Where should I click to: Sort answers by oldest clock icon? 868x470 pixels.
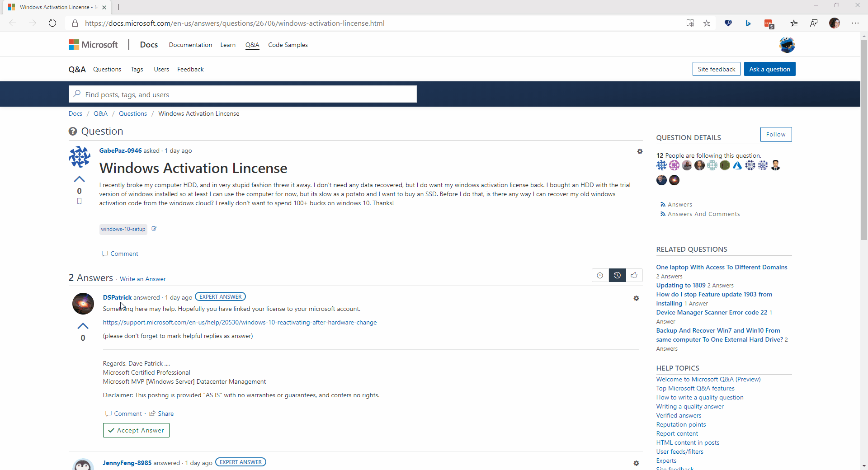tap(600, 275)
